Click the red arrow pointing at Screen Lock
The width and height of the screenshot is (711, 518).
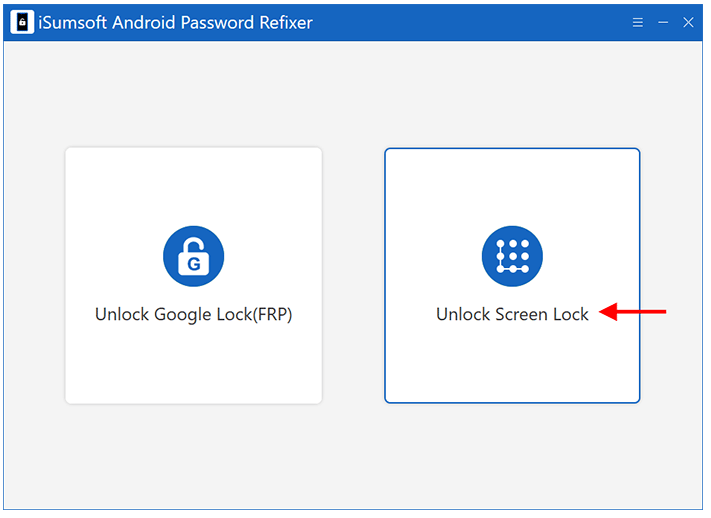(x=633, y=312)
